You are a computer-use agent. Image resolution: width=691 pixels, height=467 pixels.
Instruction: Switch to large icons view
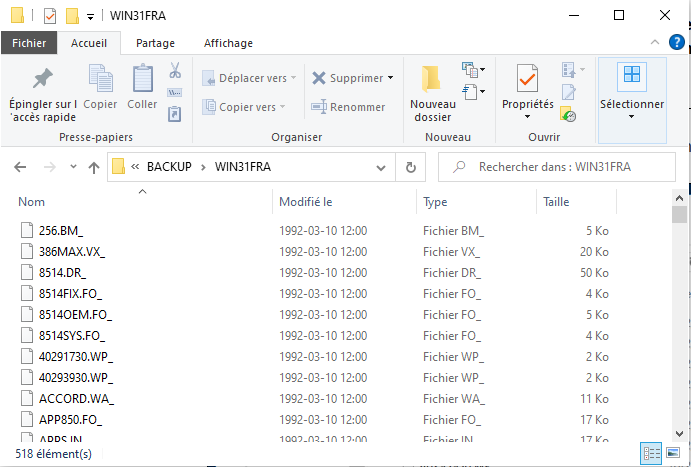[x=673, y=453]
